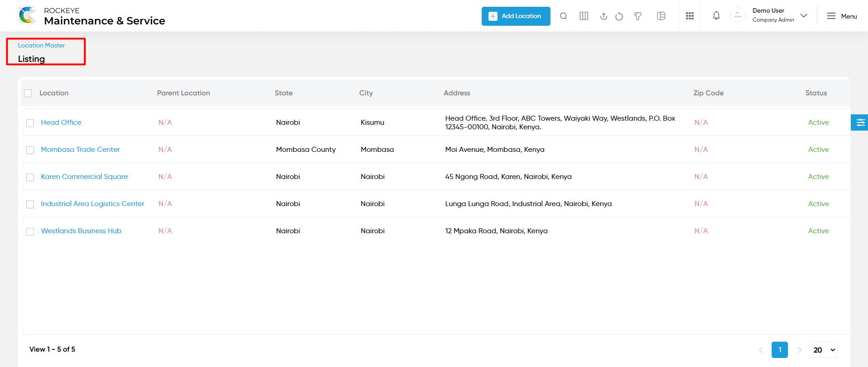Open the search magnifier icon
Image resolution: width=868 pixels, height=367 pixels.
(x=564, y=16)
